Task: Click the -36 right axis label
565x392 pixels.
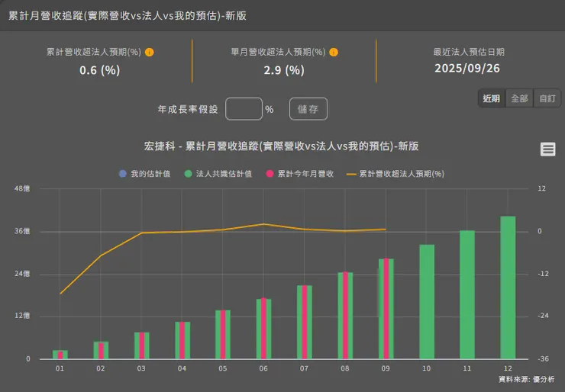Action: click(x=543, y=359)
